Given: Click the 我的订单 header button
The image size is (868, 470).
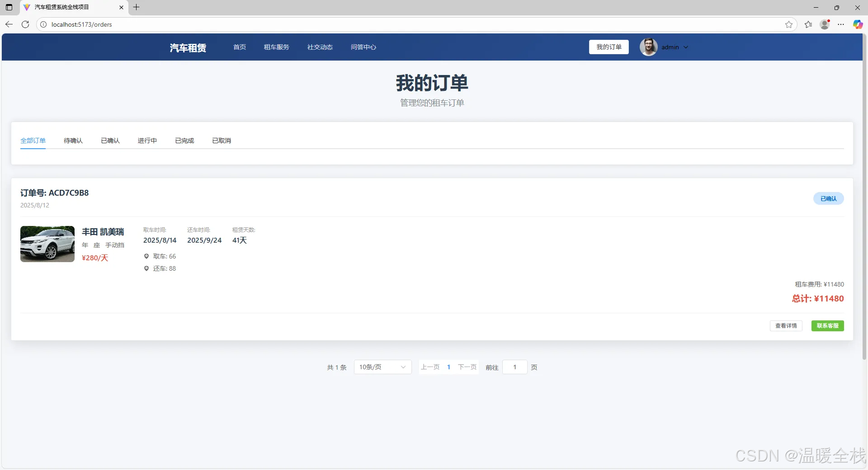Looking at the screenshot, I should tap(609, 47).
